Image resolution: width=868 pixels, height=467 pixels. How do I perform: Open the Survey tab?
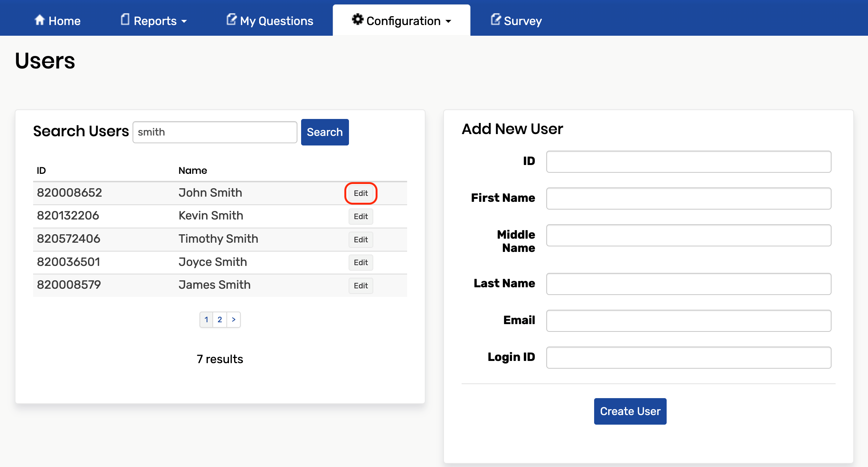point(522,21)
